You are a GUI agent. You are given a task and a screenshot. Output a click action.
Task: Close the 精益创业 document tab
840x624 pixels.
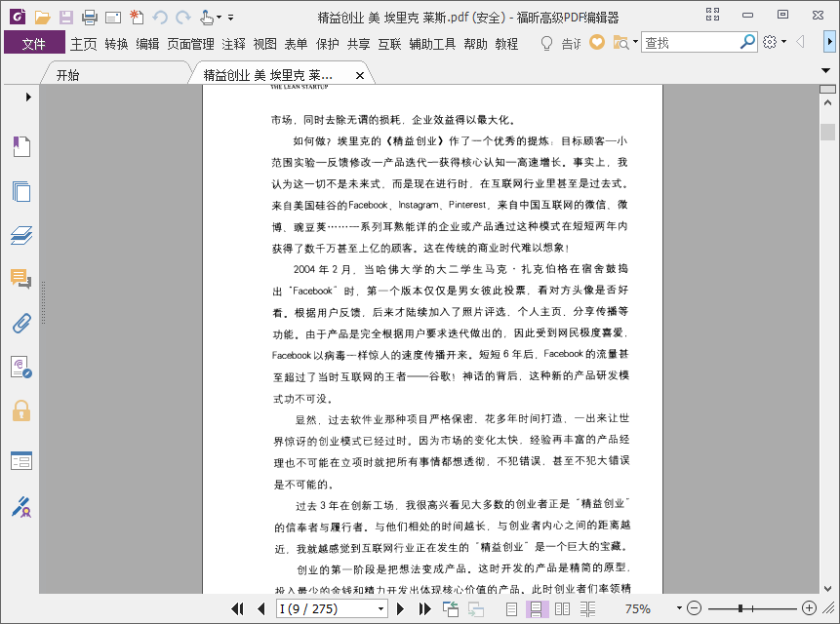[x=360, y=76]
